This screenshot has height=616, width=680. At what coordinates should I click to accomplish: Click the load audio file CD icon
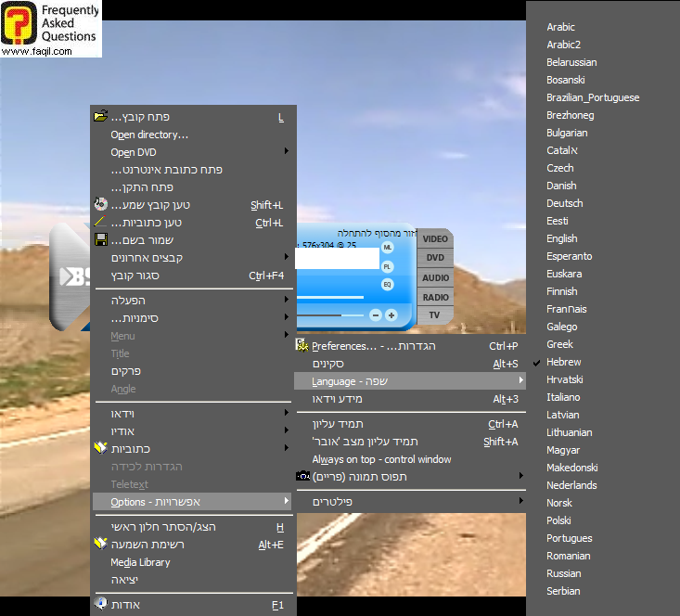point(101,205)
